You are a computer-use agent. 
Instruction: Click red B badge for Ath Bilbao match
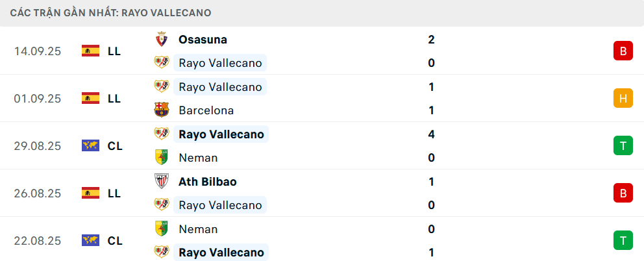[x=623, y=193]
